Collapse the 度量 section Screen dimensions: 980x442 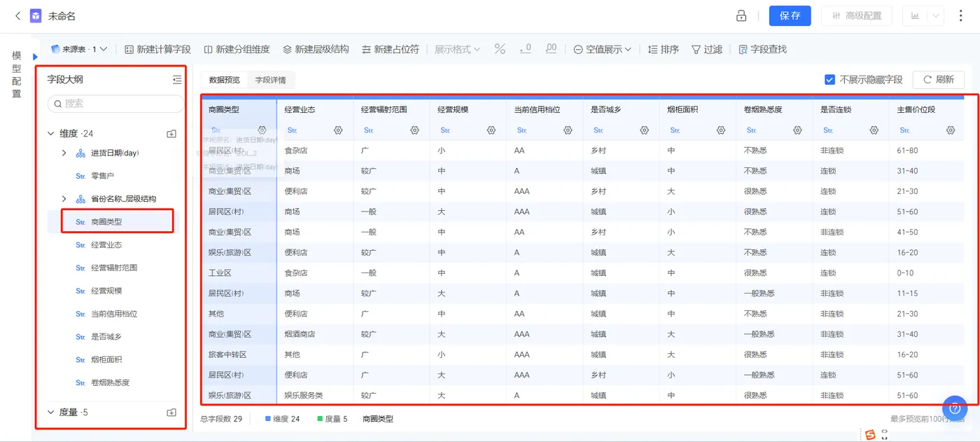[50, 412]
